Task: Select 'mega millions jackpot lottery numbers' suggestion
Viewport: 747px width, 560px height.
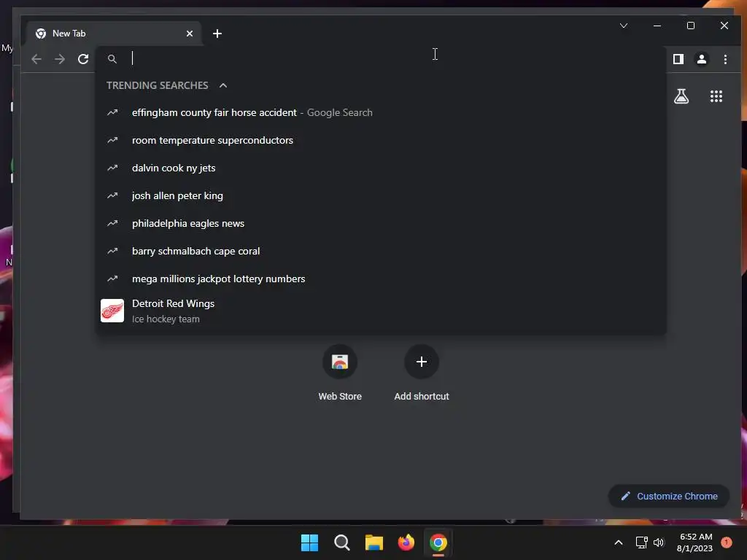Action: click(381, 279)
